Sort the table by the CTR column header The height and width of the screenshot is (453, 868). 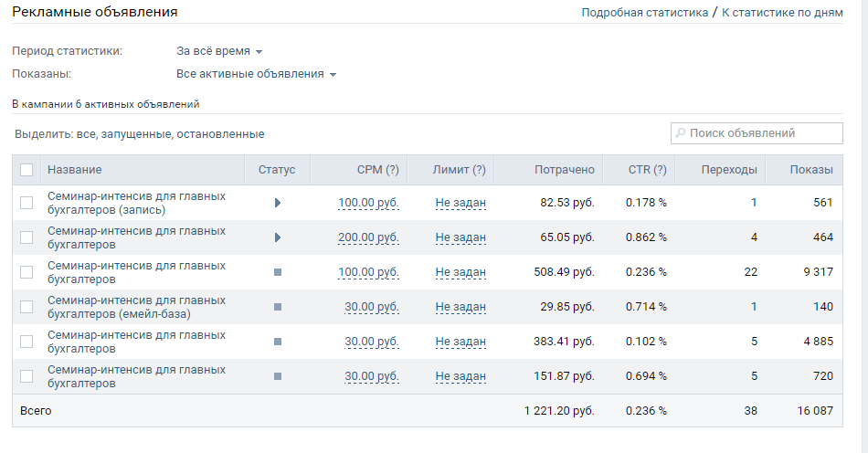pyautogui.click(x=647, y=170)
